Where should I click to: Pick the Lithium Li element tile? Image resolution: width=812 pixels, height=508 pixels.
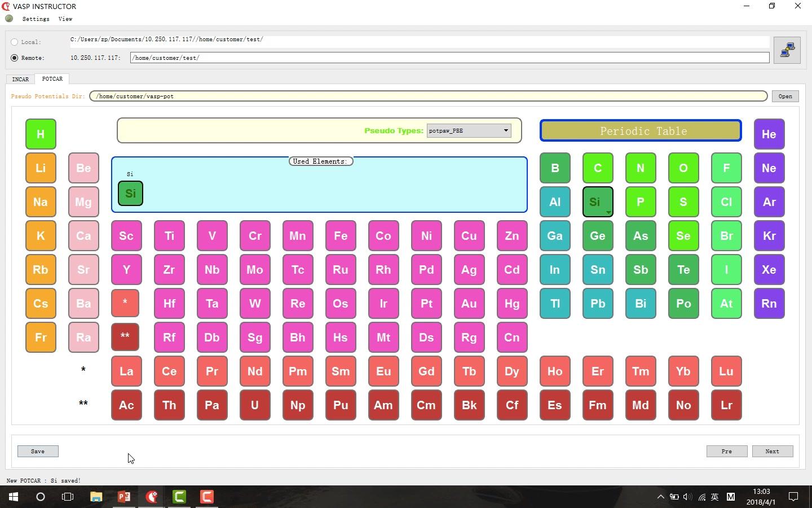(x=41, y=168)
